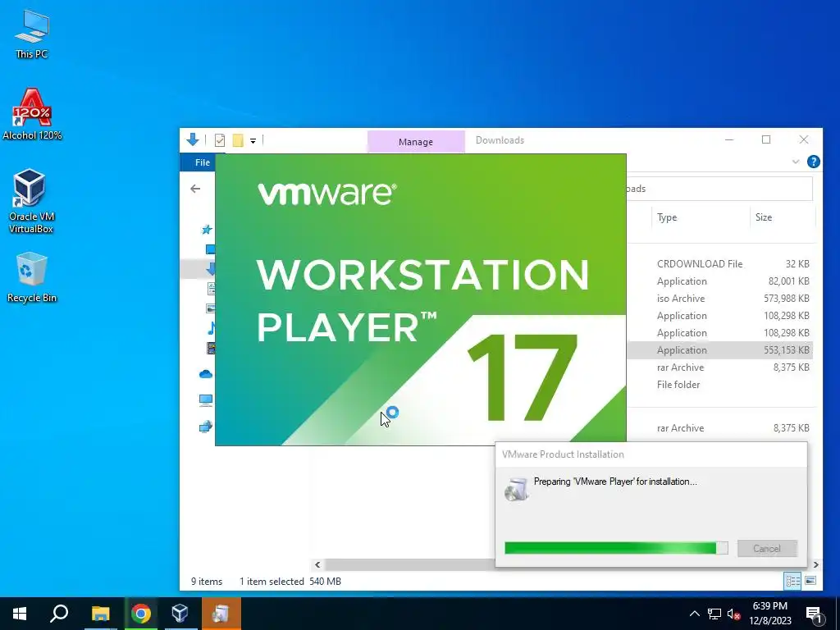Click the installer disc icon in VMware dialog
Image resolution: width=840 pixels, height=630 pixels.
pyautogui.click(x=517, y=489)
